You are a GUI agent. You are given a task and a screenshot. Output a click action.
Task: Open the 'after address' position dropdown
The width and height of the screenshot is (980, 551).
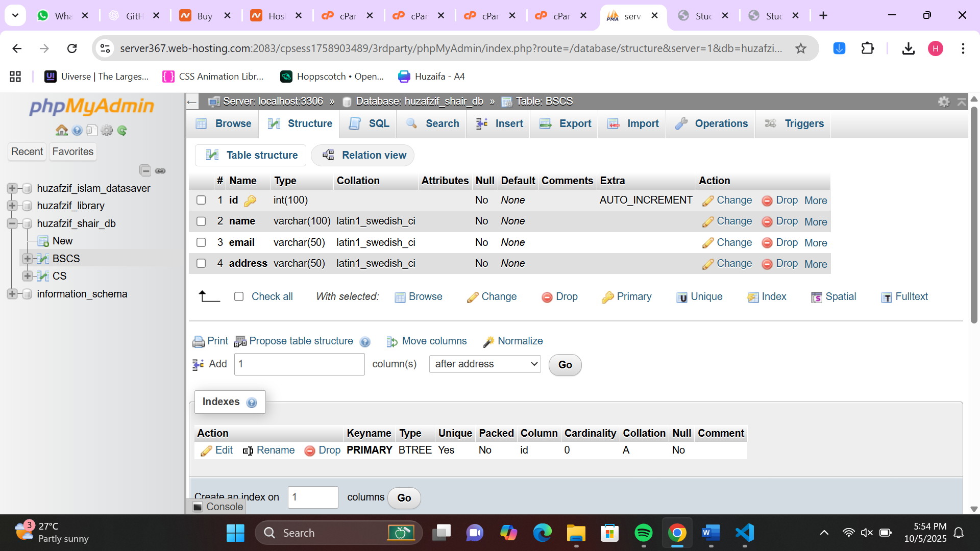tap(485, 364)
